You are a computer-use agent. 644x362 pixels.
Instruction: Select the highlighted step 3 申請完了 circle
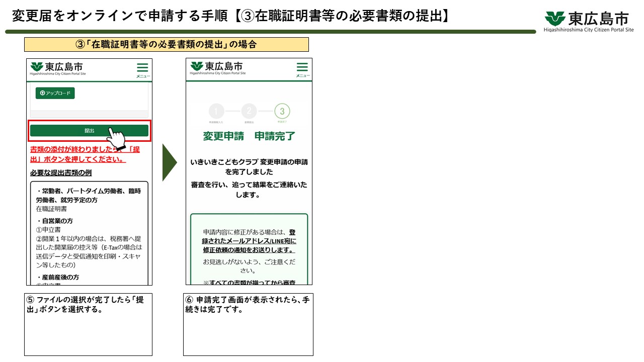click(x=283, y=112)
